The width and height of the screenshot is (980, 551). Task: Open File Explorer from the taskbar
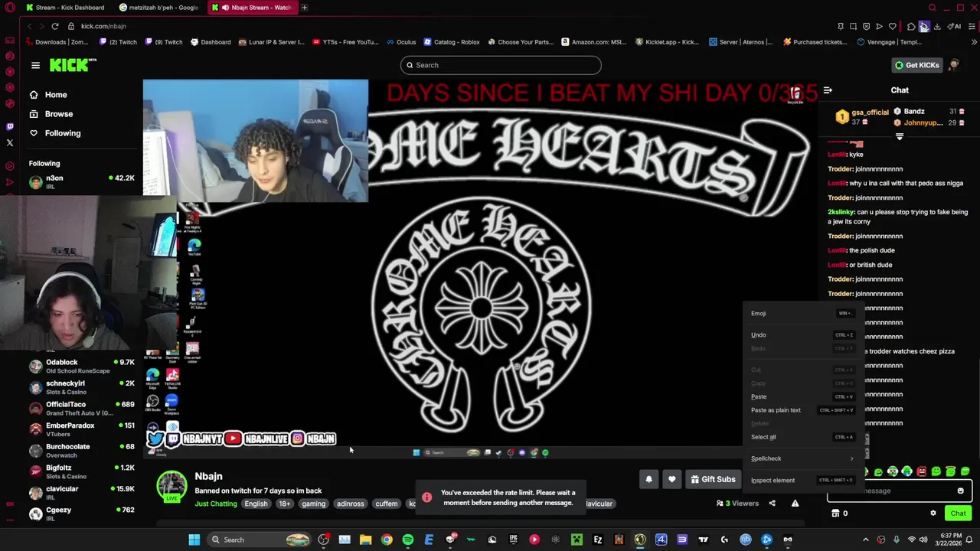coord(366,540)
